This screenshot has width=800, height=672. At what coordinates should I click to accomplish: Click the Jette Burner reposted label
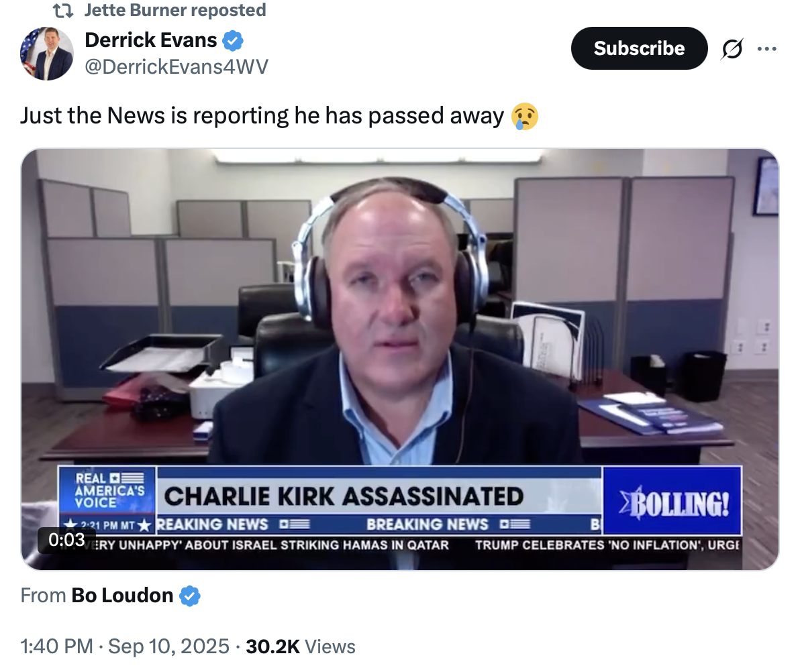[175, 10]
